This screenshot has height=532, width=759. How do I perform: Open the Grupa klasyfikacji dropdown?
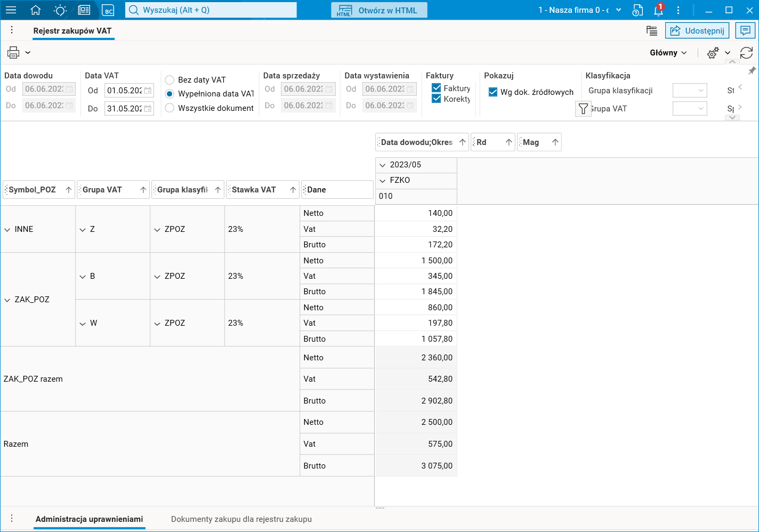[x=690, y=91]
